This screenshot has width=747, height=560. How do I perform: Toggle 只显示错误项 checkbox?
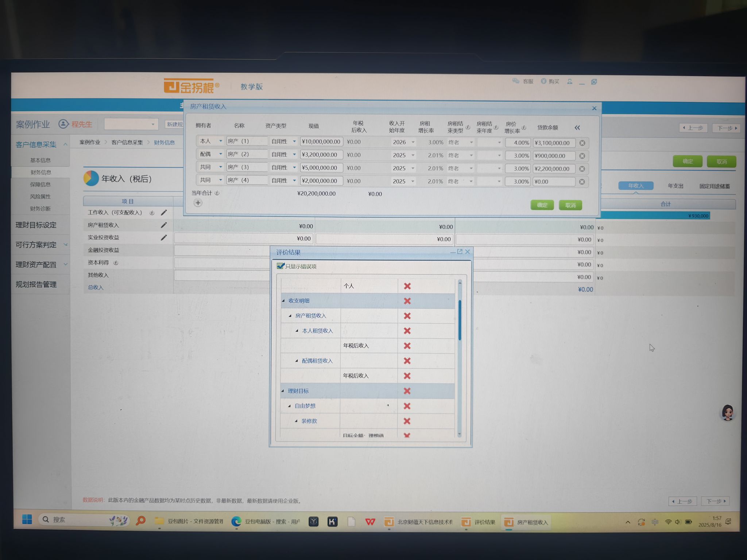[x=280, y=266]
